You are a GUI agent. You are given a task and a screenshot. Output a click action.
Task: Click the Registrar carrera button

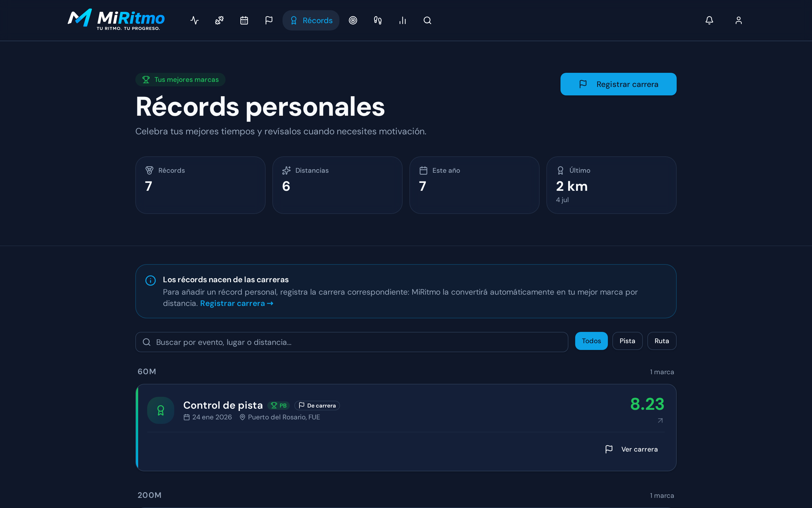tap(618, 84)
